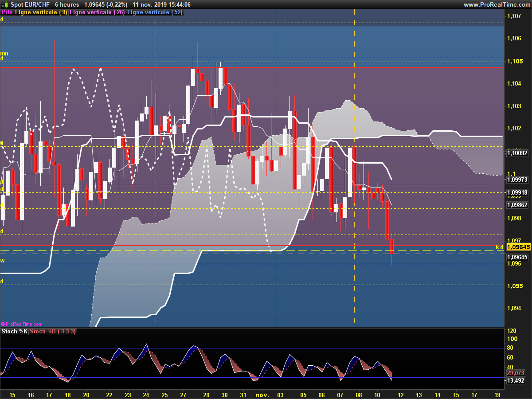Select the yellow current price tag 1,09645
Viewport: 532px width, 399px height.
click(518, 247)
